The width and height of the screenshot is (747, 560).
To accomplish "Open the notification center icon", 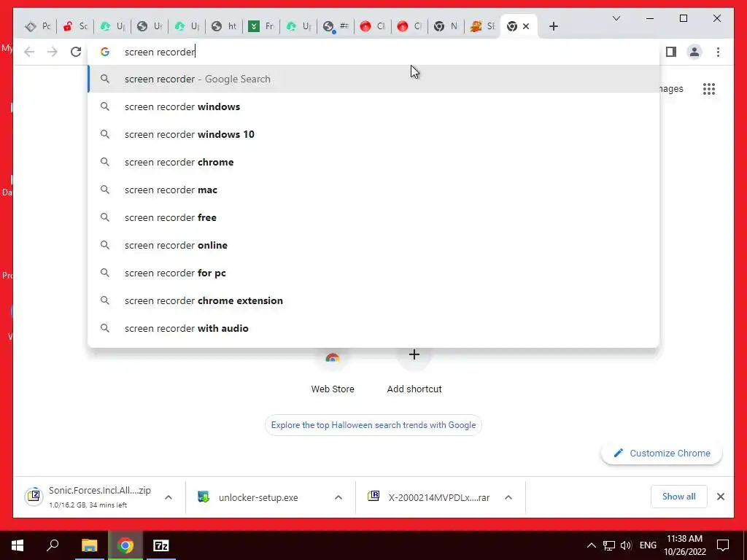I will [x=723, y=545].
